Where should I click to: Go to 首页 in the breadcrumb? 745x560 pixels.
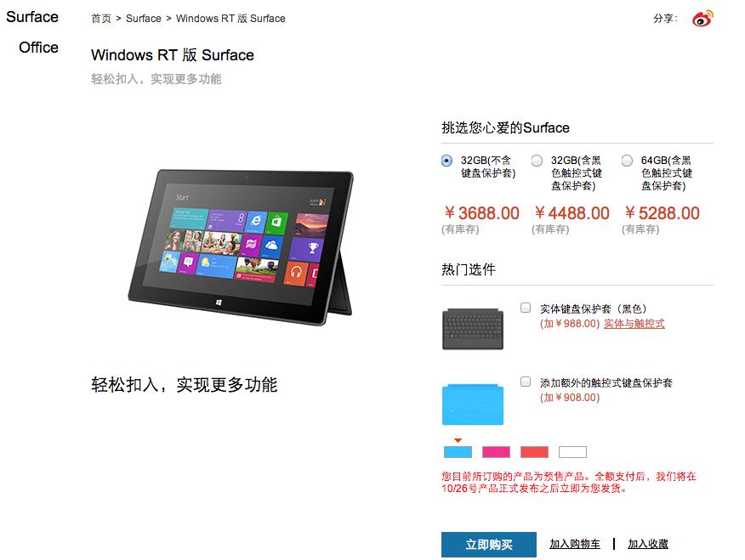(101, 19)
